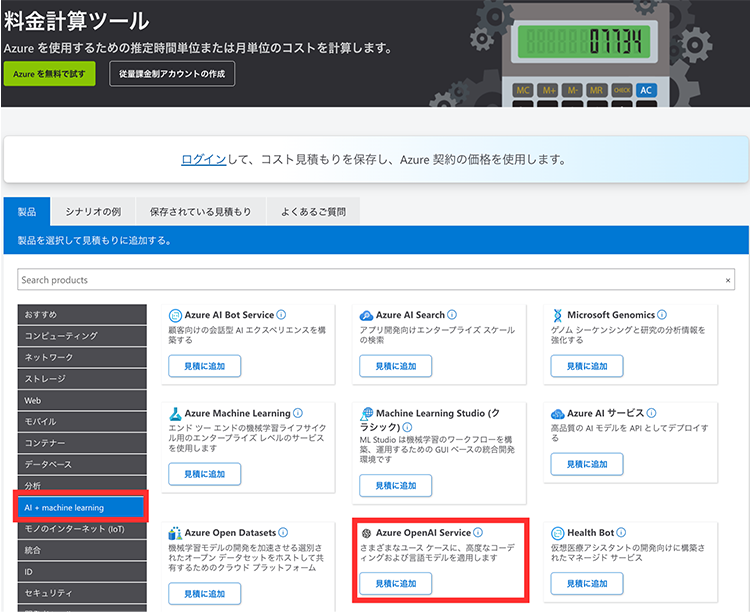Clear the product search box with the x
The width and height of the screenshot is (750, 612).
pyautogui.click(x=728, y=280)
